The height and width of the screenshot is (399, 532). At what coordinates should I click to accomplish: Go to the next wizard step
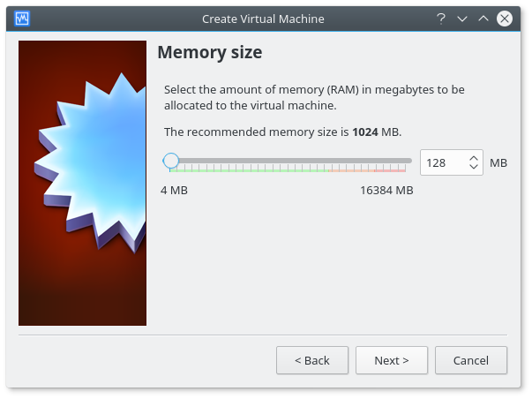coord(392,360)
